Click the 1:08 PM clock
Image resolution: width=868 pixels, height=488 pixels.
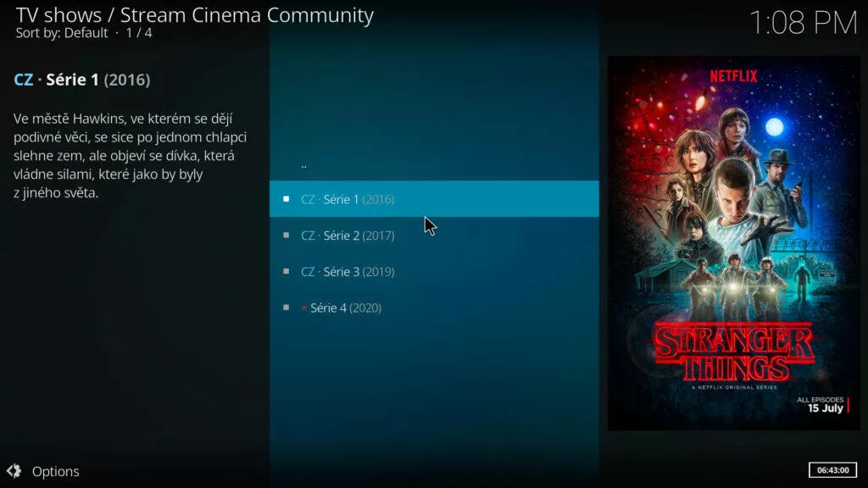(x=803, y=23)
